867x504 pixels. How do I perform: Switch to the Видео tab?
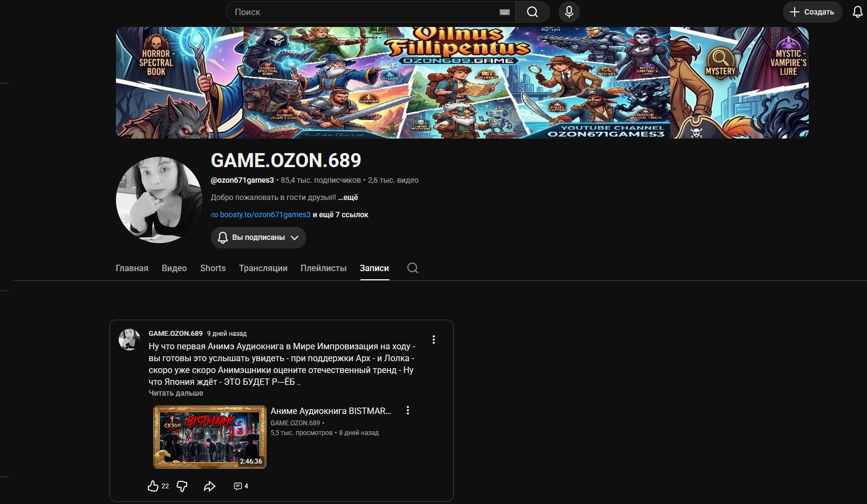tap(174, 268)
